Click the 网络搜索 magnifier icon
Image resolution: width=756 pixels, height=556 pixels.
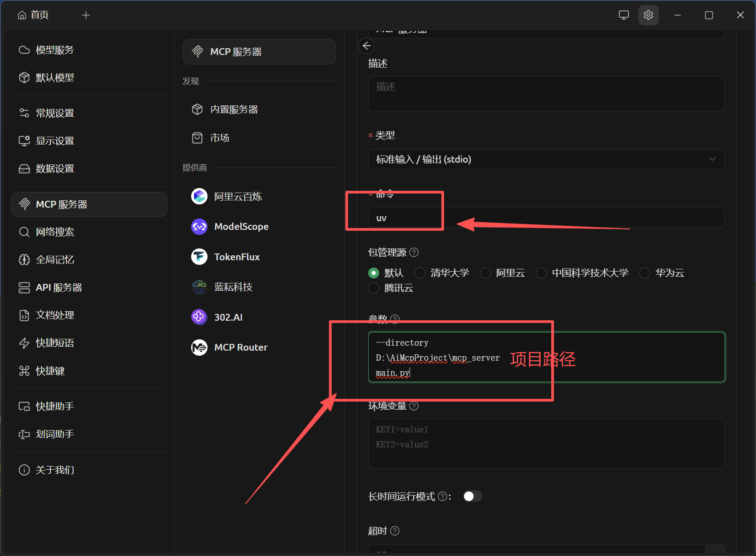click(24, 232)
